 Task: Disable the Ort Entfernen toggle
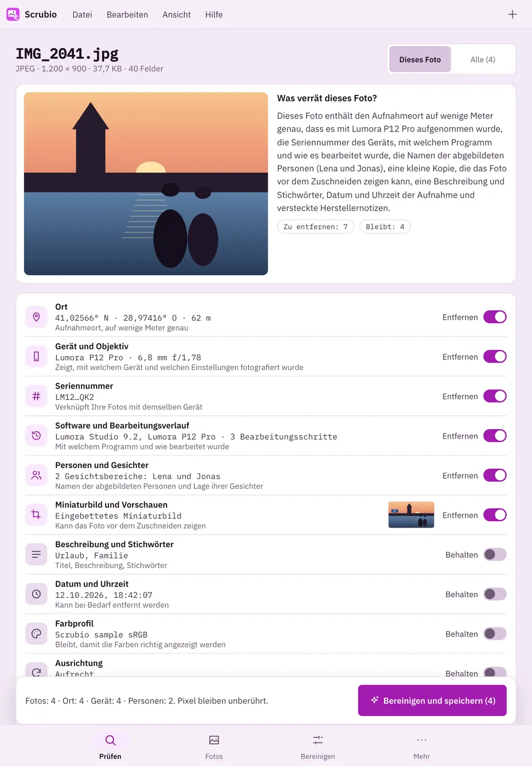(495, 317)
